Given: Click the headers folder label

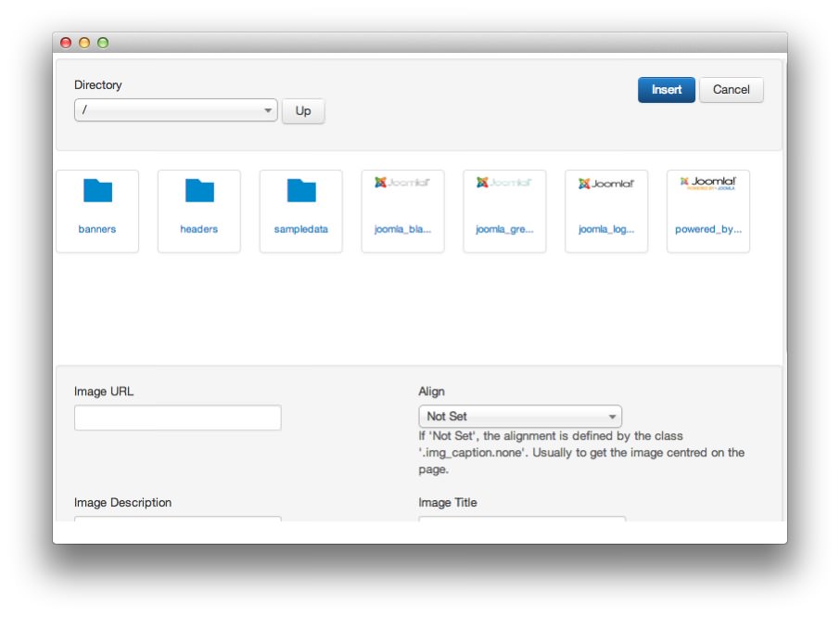Looking at the screenshot, I should pos(199,229).
